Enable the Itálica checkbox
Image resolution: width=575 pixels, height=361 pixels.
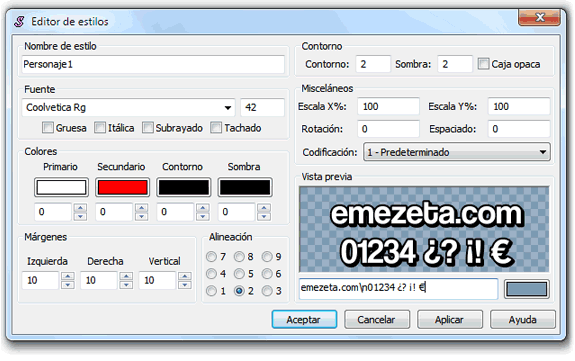coord(100,128)
